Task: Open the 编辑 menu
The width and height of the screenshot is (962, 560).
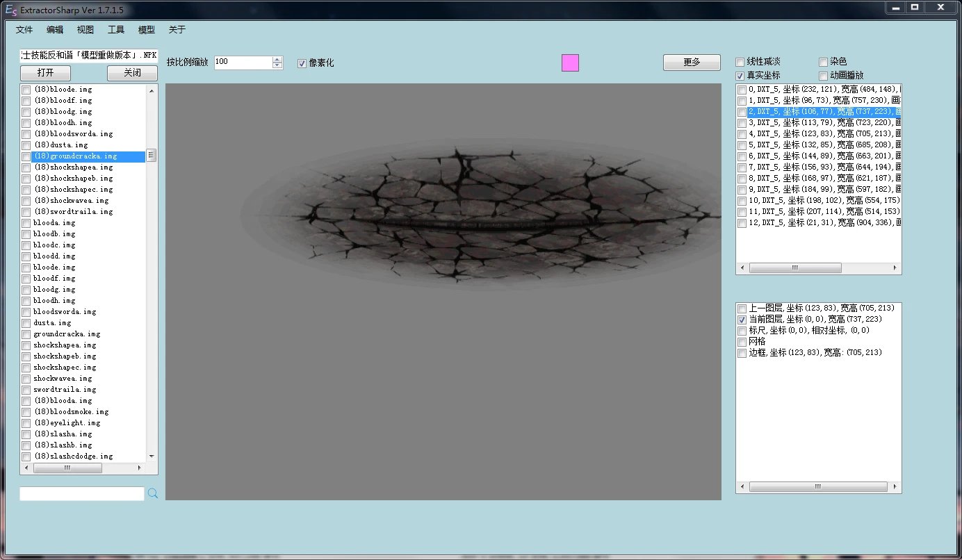Action: click(55, 30)
